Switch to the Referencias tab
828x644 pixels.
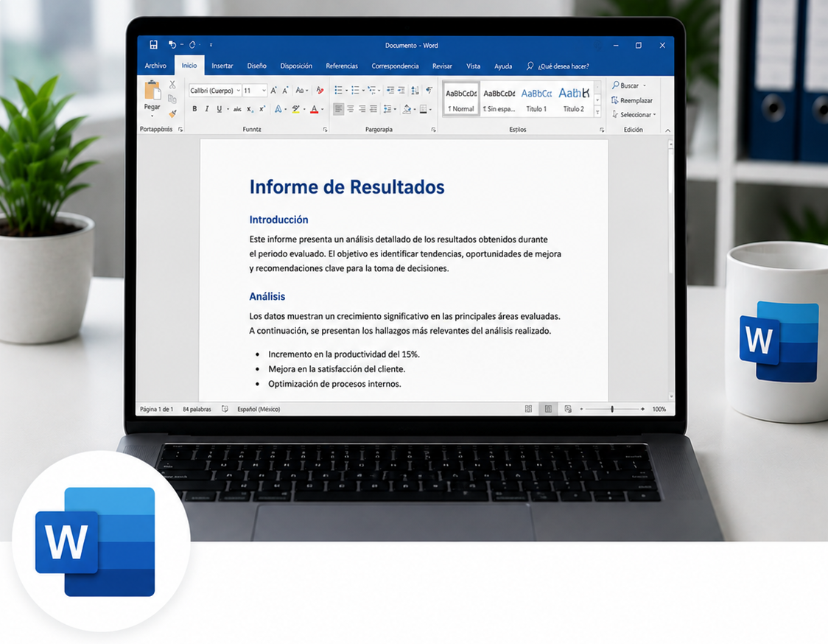tap(342, 66)
